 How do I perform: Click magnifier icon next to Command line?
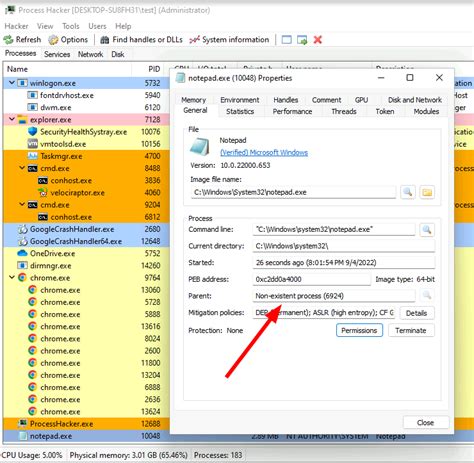tap(427, 229)
